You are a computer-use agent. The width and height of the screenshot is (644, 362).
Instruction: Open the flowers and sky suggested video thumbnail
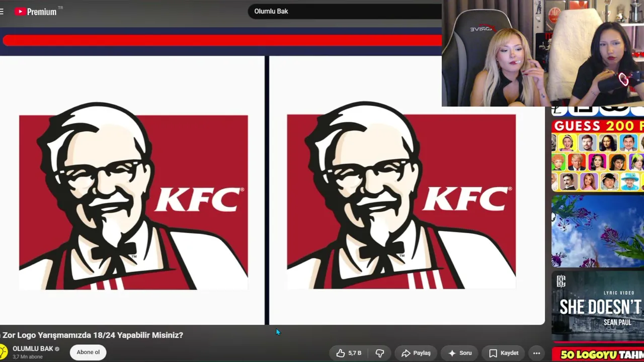598,231
